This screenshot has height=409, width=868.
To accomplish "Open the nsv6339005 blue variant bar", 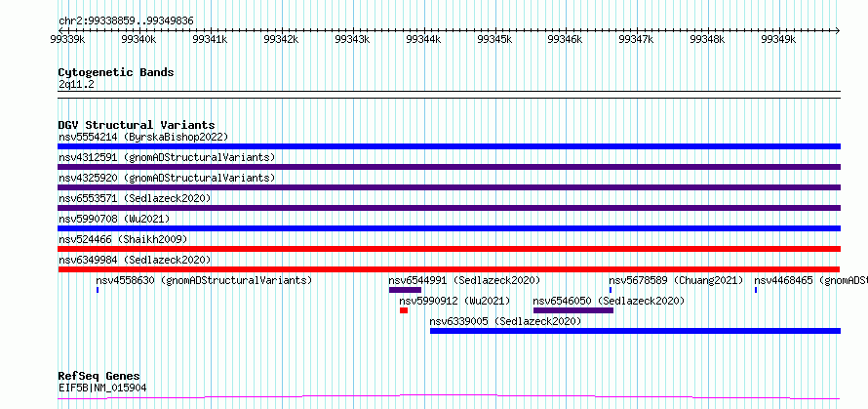I will (x=636, y=331).
